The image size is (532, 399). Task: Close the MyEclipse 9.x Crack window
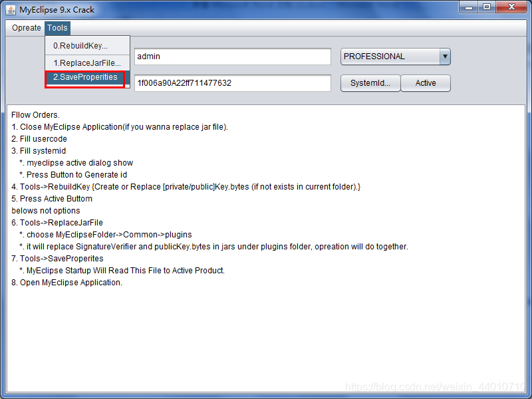tap(511, 7)
